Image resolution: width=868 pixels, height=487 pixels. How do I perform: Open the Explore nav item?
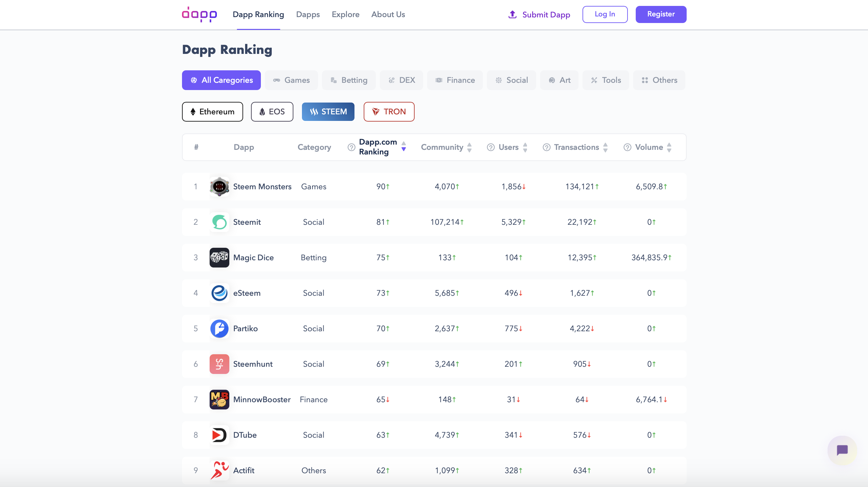point(345,14)
